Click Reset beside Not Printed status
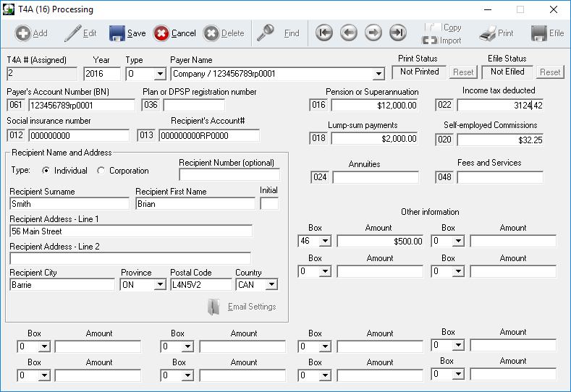The height and width of the screenshot is (392, 571). (x=463, y=72)
